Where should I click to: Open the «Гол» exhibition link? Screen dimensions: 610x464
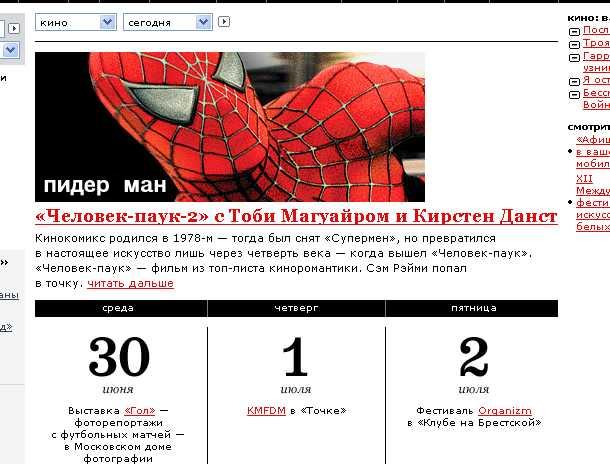click(141, 411)
